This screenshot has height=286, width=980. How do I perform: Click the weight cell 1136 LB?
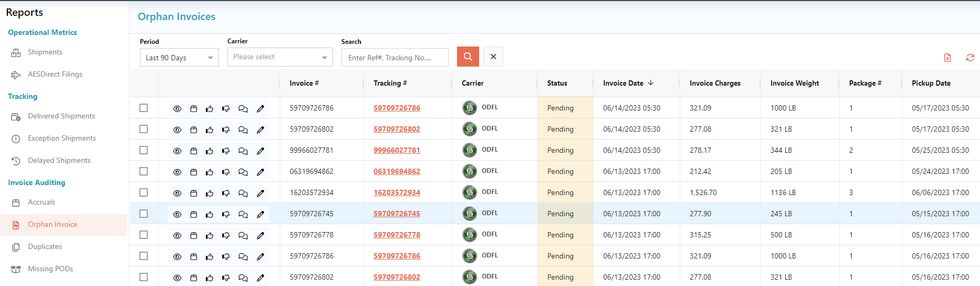pos(783,192)
